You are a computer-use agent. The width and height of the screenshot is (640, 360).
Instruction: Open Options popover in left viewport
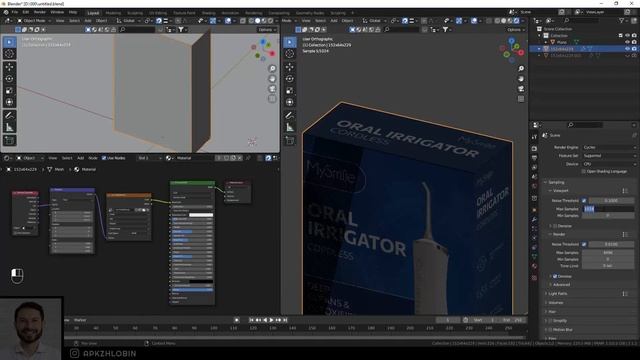coord(267,29)
